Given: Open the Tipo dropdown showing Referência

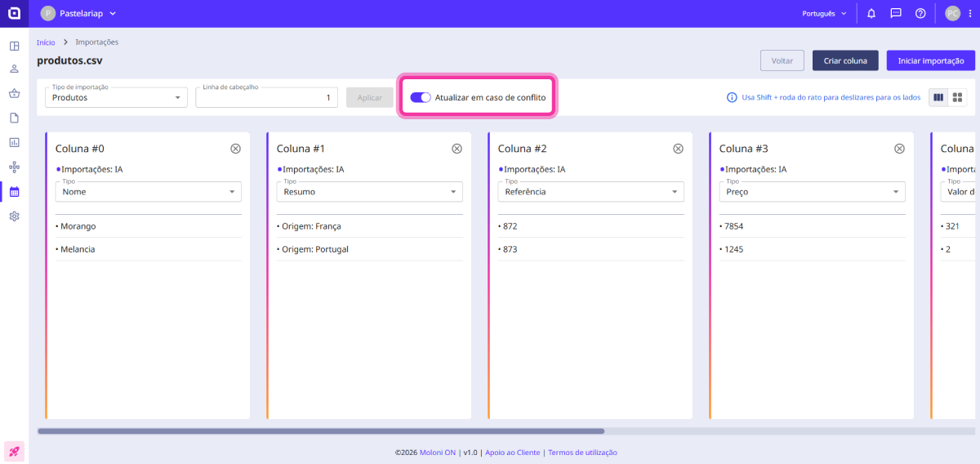Looking at the screenshot, I should click(x=590, y=192).
